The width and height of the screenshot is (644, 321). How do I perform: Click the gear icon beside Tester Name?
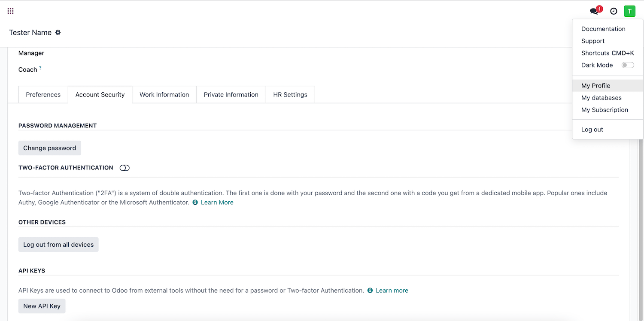(58, 33)
